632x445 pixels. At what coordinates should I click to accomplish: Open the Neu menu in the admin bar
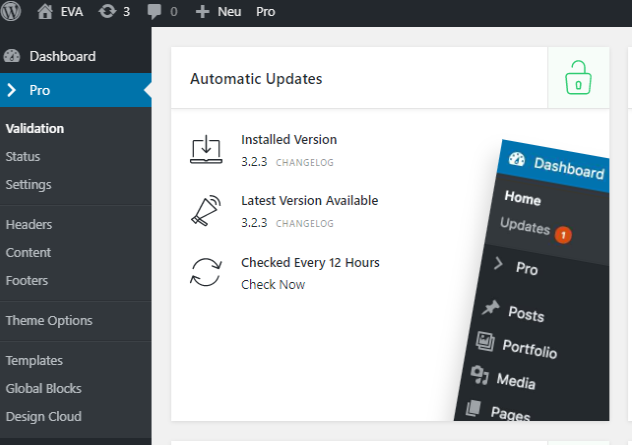click(229, 12)
